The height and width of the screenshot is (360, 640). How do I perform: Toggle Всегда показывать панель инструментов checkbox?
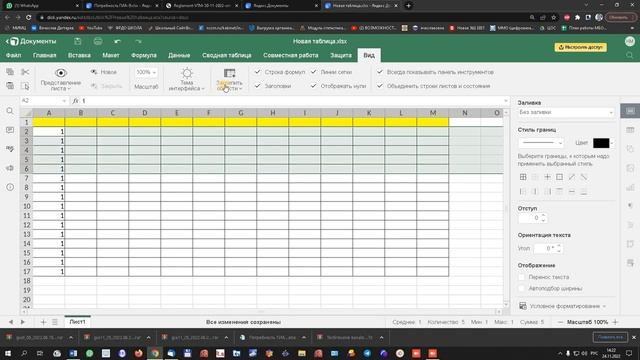point(380,72)
